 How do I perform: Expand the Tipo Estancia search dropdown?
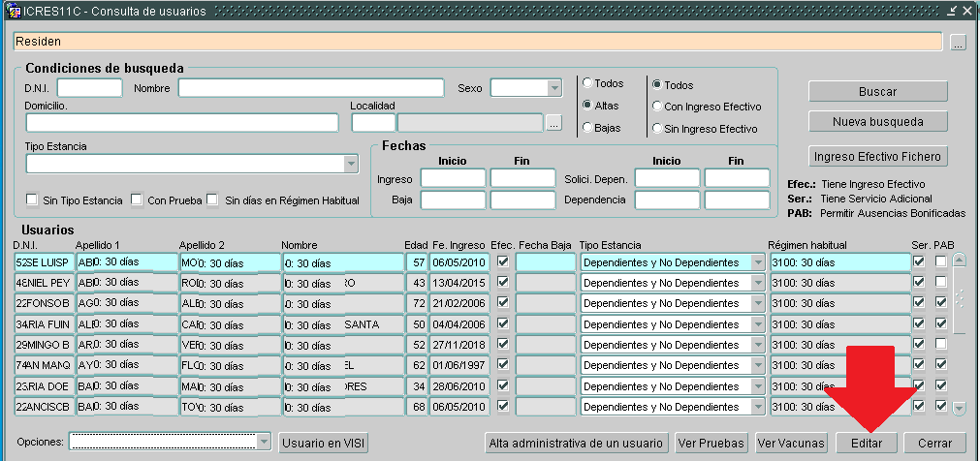350,164
